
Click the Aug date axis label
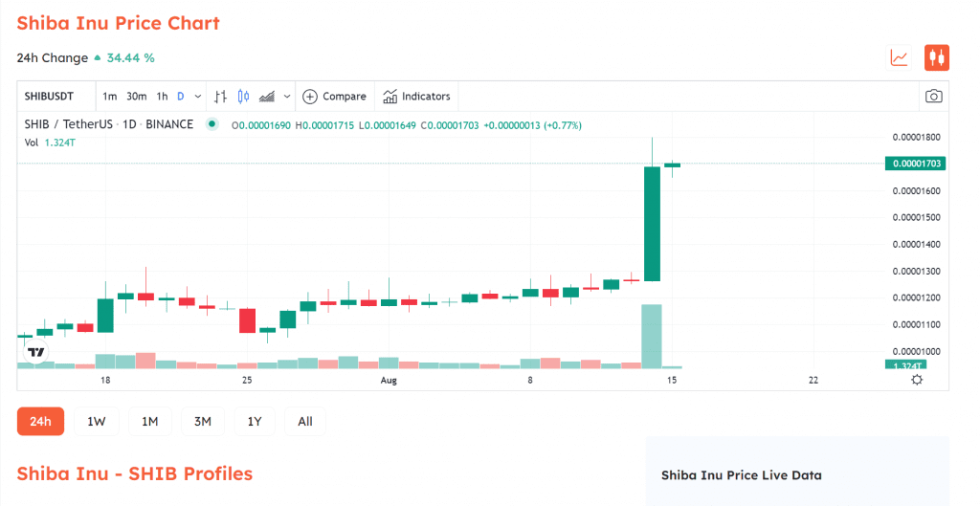(x=389, y=380)
